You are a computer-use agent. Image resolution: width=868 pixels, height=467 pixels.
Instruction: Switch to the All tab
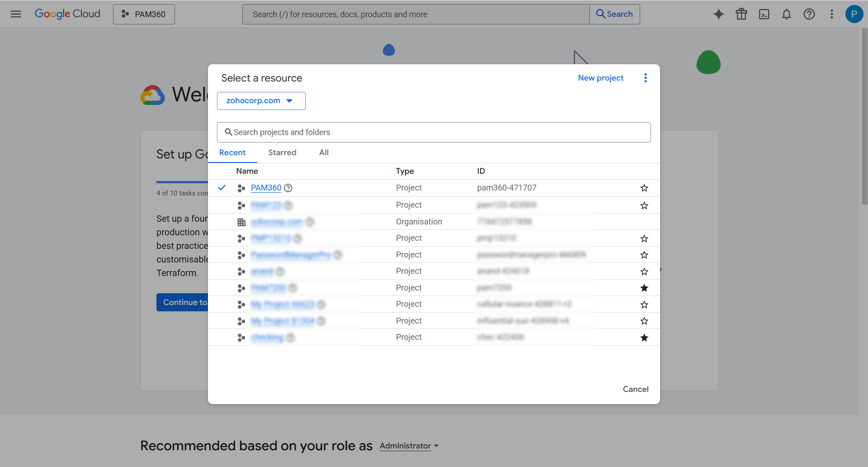click(324, 152)
